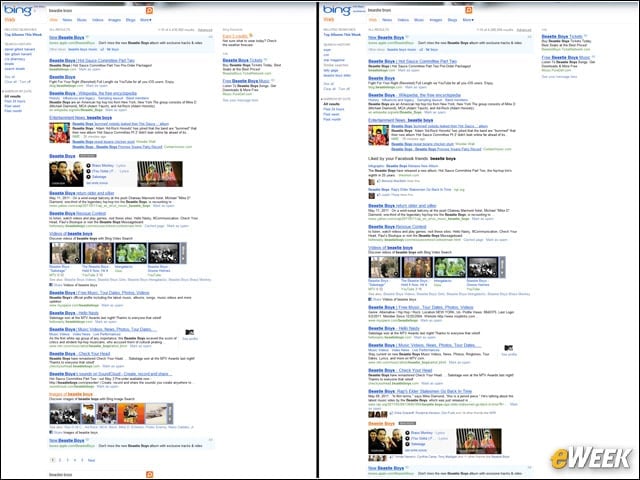Filter to Past 24 hours on left page

pyautogui.click(x=15, y=101)
